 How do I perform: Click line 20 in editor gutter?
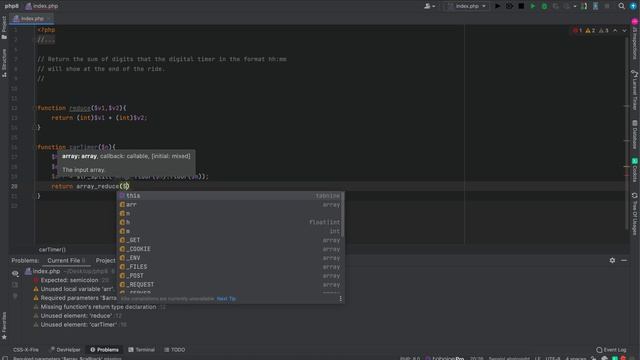(x=14, y=186)
